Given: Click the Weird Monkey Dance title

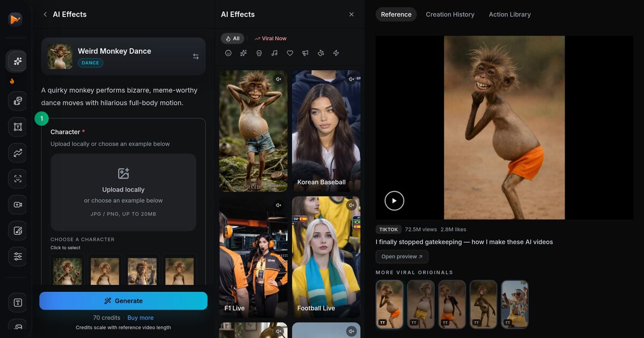Looking at the screenshot, I should pos(114,51).
